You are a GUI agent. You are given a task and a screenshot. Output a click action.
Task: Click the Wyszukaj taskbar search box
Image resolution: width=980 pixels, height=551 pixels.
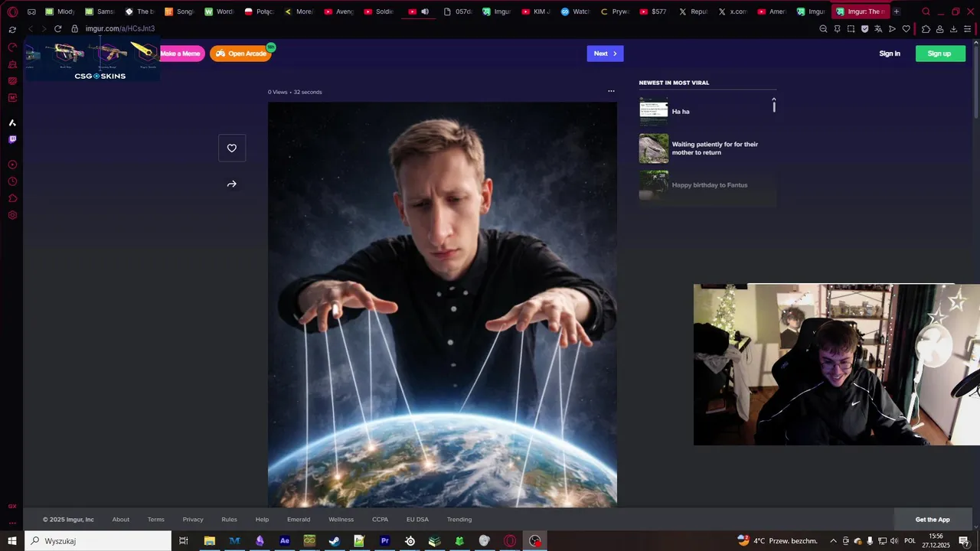click(98, 541)
